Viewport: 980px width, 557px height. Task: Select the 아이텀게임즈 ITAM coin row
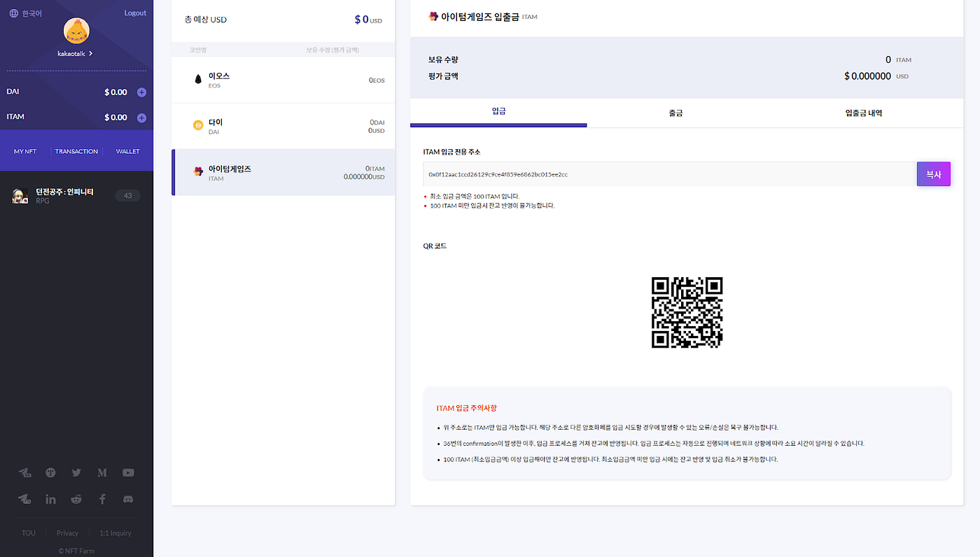283,172
